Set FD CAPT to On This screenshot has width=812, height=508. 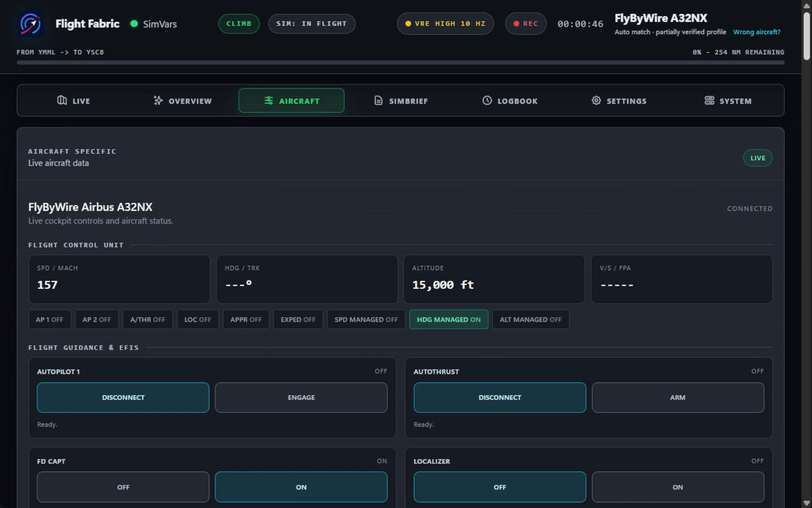(x=301, y=487)
